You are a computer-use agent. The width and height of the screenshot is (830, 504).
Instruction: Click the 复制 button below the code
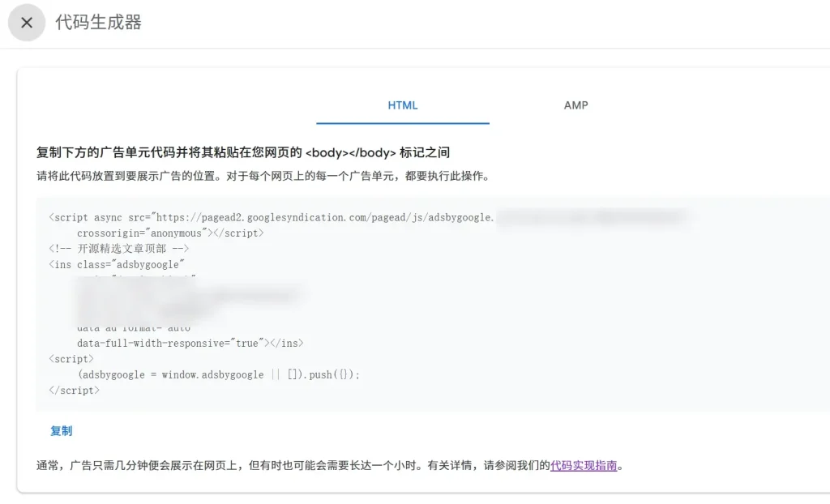[x=62, y=431]
